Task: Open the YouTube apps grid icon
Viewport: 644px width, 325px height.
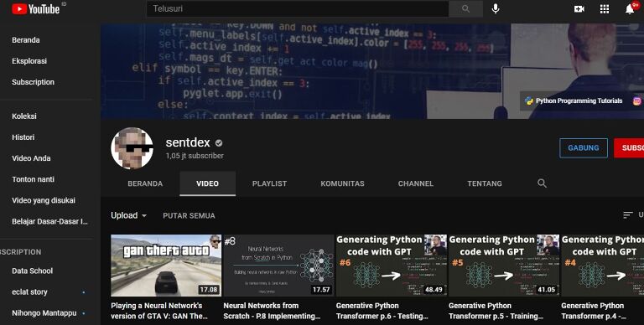Action: (605, 8)
